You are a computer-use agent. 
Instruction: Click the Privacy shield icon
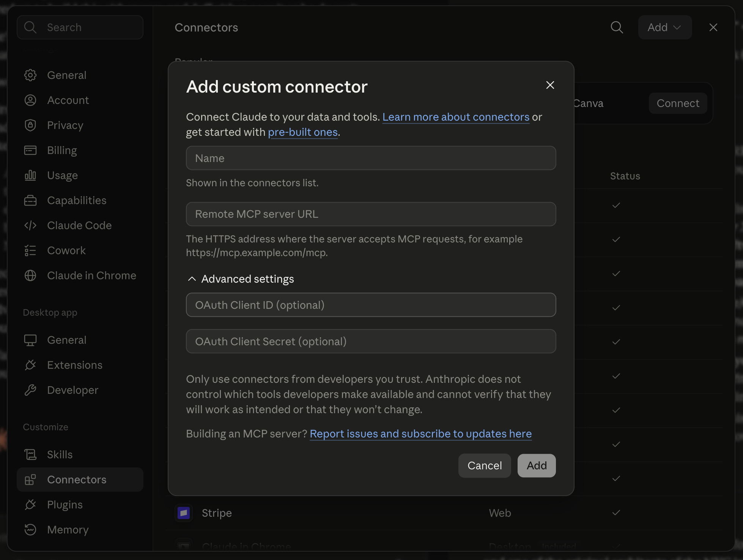coord(30,125)
